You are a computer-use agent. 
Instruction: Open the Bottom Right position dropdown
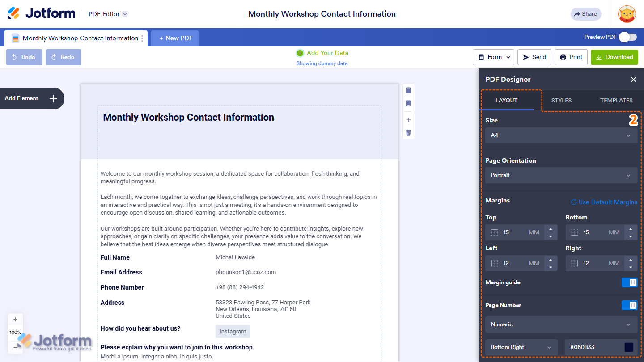point(521,347)
